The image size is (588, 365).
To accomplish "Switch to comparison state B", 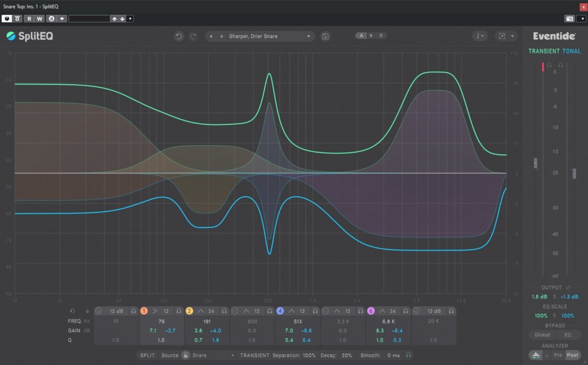I will [381, 36].
